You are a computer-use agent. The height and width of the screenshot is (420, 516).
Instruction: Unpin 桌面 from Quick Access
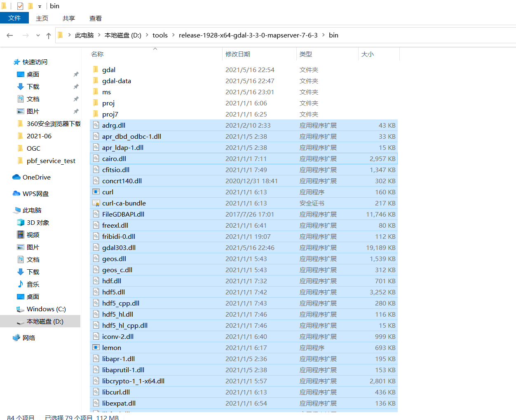[76, 74]
